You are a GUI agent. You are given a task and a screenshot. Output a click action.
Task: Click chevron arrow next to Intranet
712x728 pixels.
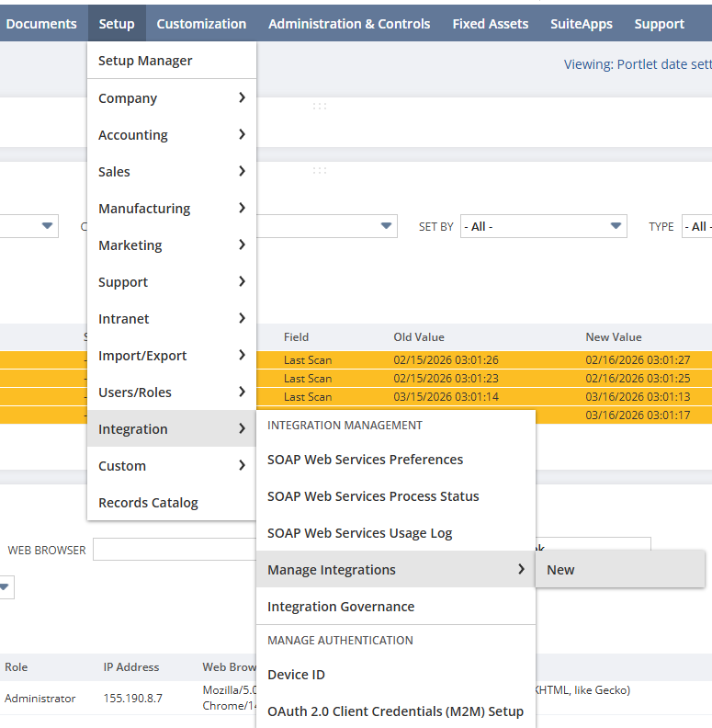coord(242,318)
